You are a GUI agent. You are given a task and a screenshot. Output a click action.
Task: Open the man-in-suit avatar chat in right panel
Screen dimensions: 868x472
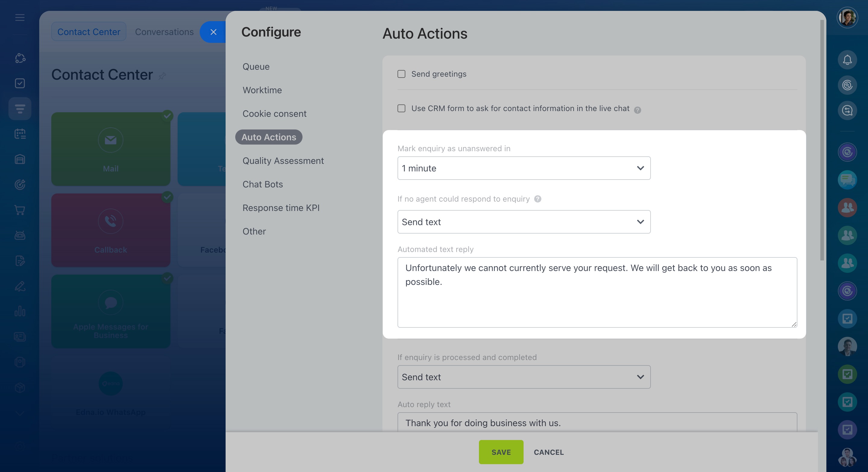(x=847, y=346)
